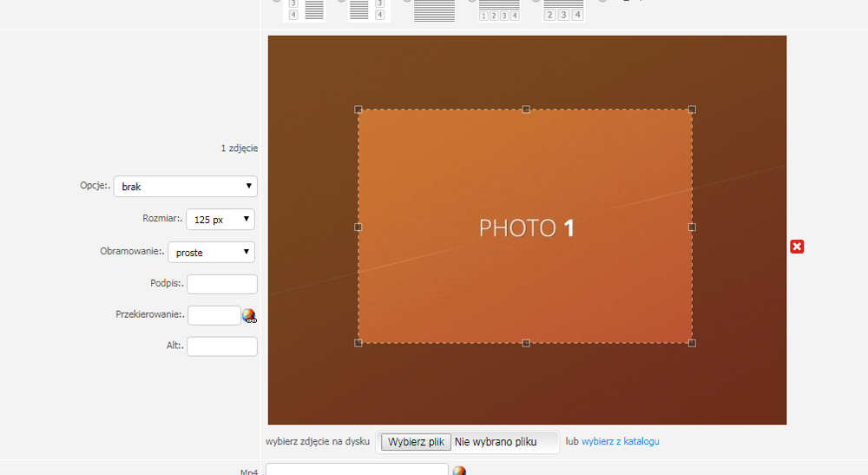868x475 pixels.
Task: Select text-only layout thumbnail
Action: (435, 10)
